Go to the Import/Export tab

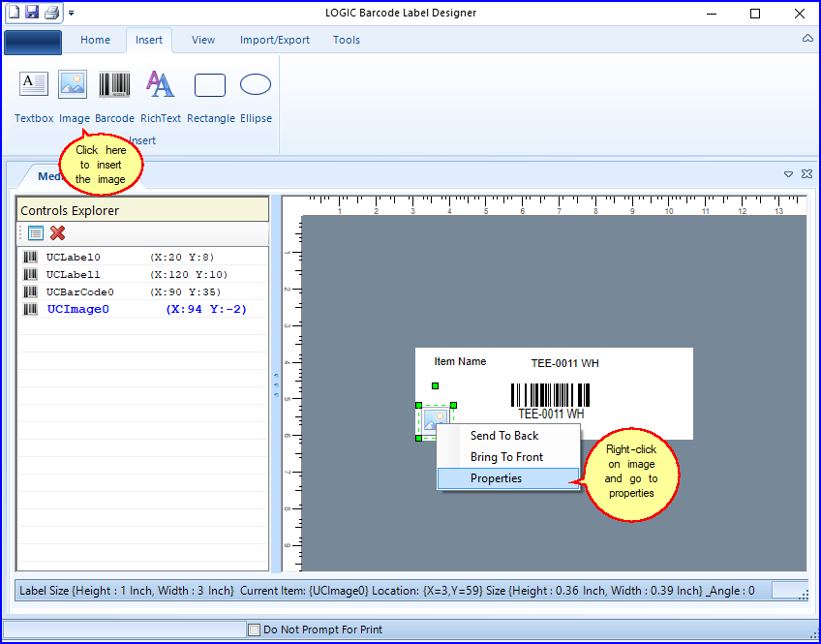point(274,40)
